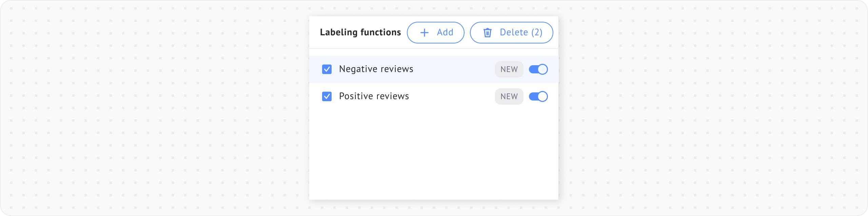Click the Positive reviews row background

454,96
